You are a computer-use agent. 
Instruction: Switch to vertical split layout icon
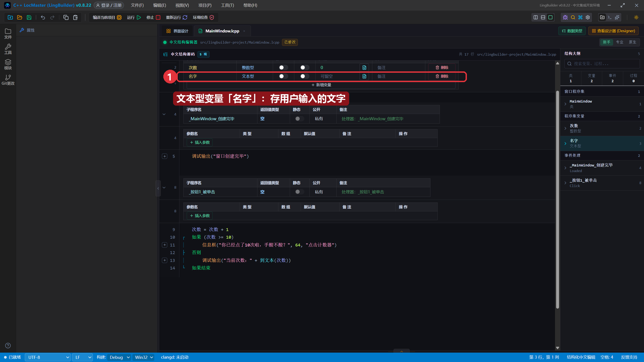tap(536, 17)
